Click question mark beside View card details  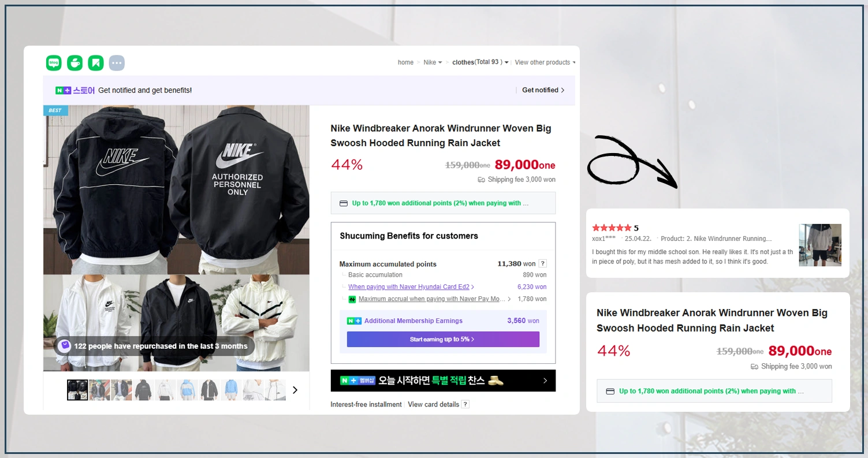(465, 404)
